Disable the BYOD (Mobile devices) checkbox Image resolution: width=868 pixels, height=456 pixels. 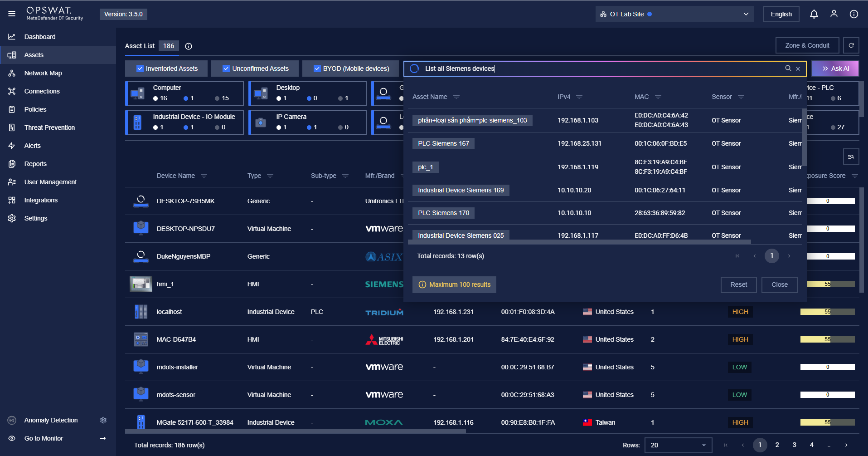pos(317,69)
